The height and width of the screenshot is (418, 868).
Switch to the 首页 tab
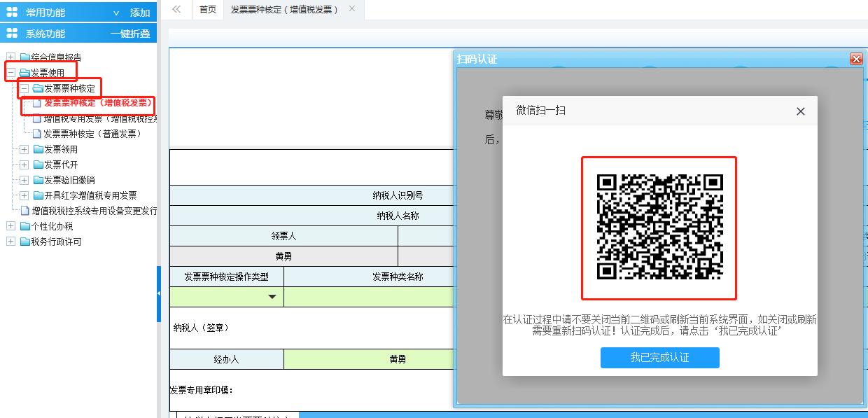click(207, 10)
